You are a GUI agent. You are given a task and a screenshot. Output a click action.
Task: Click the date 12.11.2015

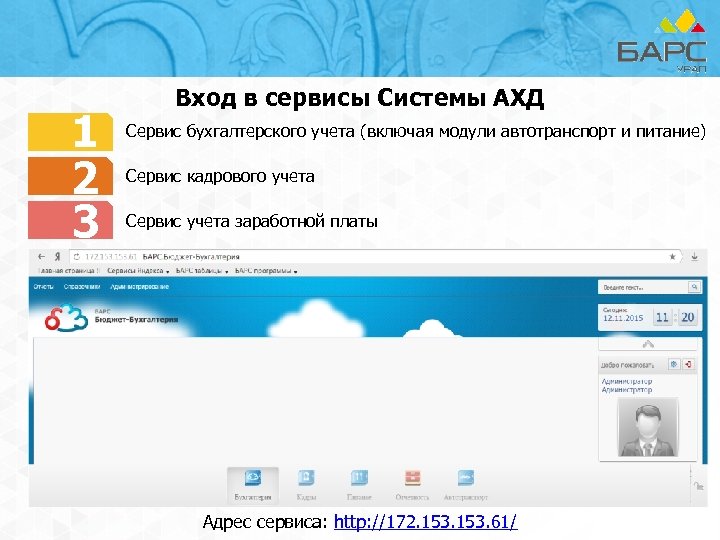[623, 318]
